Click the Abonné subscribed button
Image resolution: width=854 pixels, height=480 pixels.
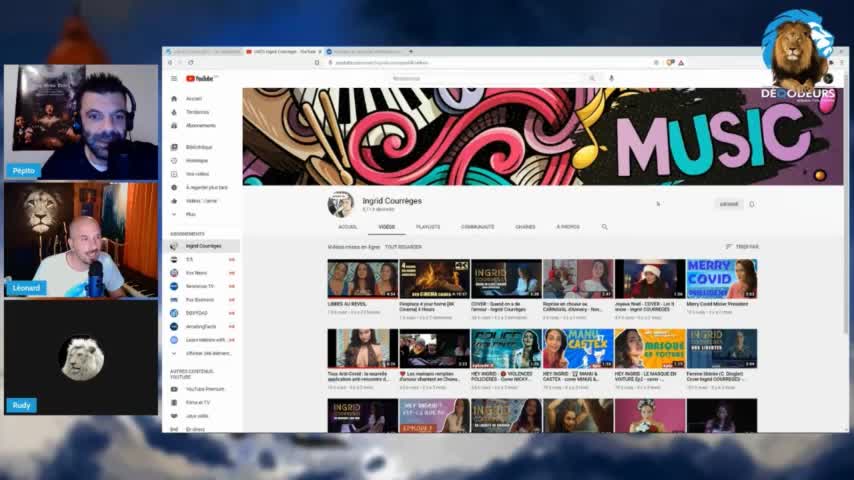tap(729, 204)
